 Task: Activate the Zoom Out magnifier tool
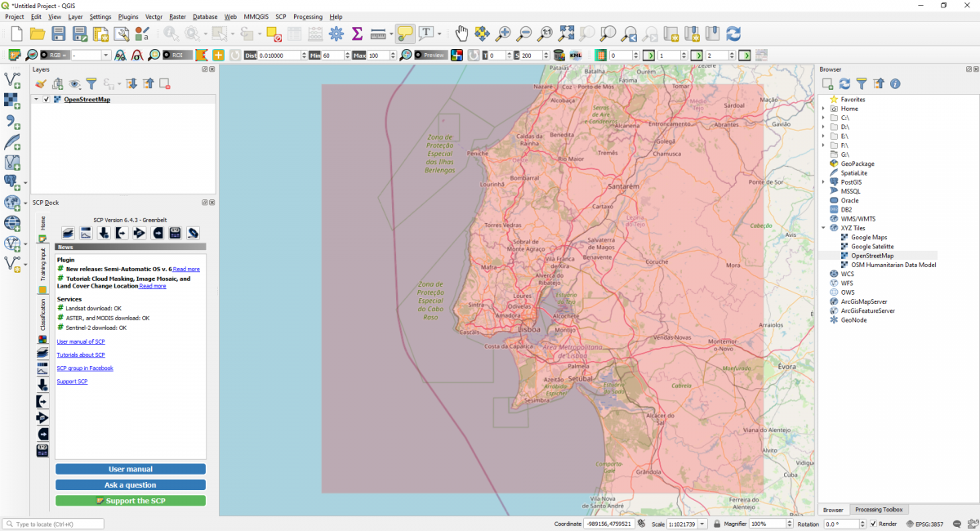pos(525,33)
